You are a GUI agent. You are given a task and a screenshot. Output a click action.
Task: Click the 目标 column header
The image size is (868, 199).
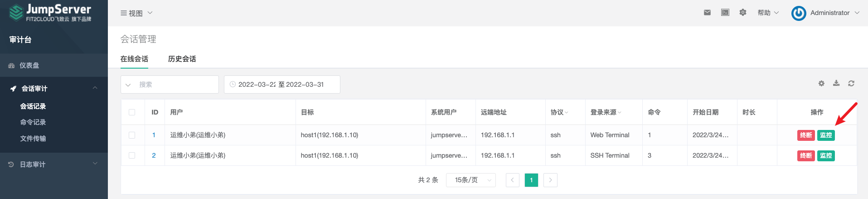307,112
